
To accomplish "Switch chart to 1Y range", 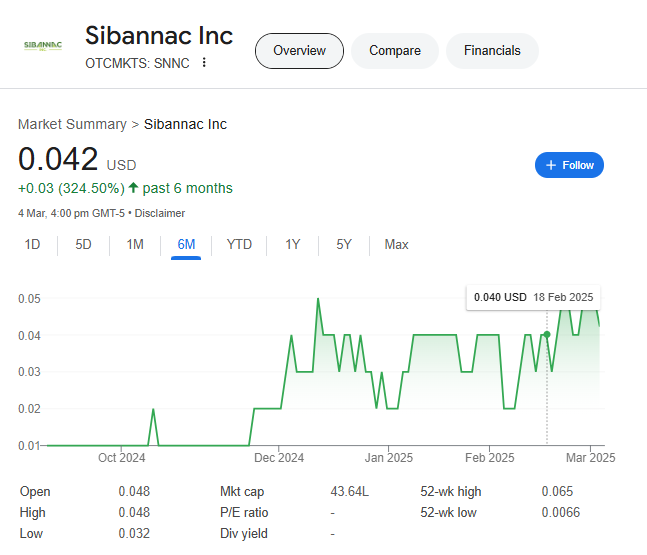I will coord(293,244).
